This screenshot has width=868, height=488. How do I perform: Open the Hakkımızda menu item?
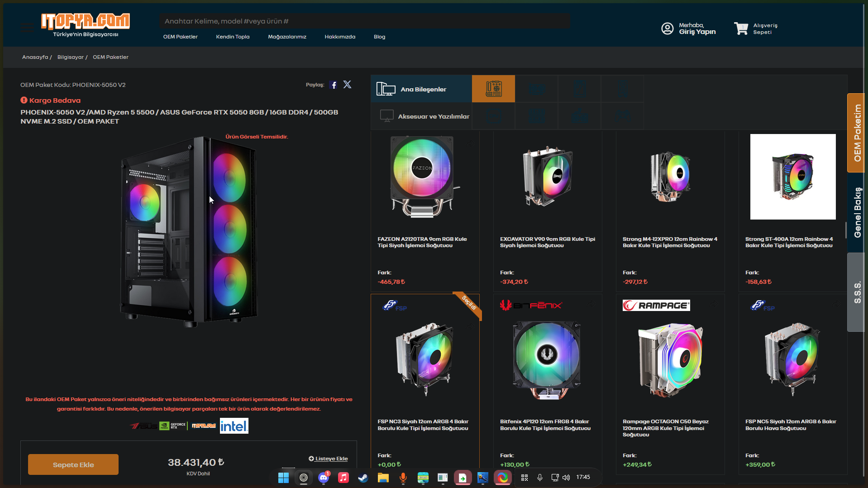340,37
